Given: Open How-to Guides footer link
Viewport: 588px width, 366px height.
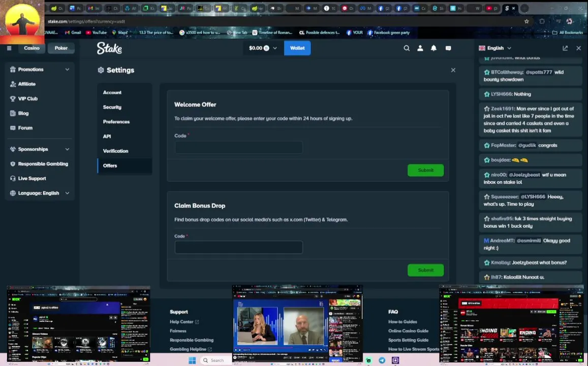Looking at the screenshot, I should (x=403, y=322).
